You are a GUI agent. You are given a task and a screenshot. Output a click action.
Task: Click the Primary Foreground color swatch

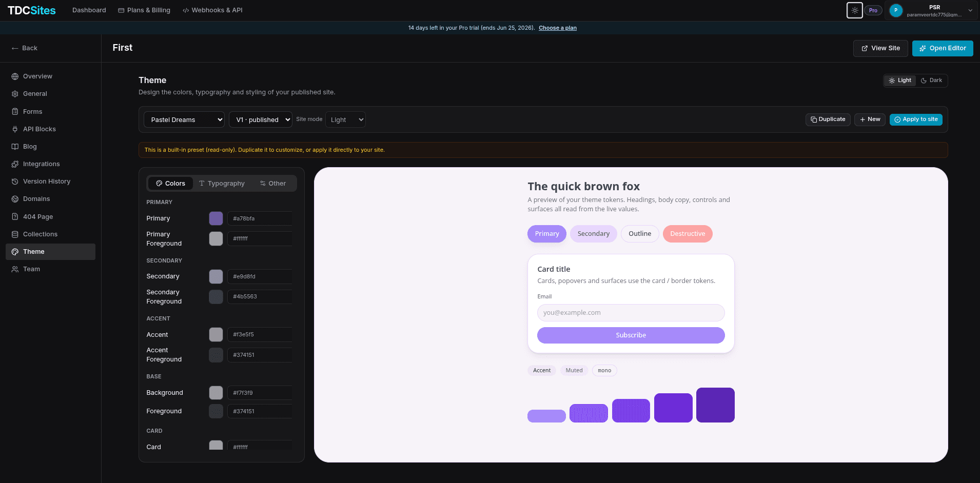tap(216, 239)
